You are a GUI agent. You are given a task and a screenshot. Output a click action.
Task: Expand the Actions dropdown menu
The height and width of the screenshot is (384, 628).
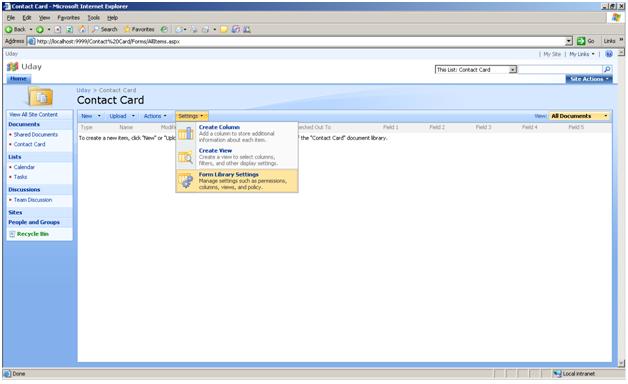point(155,116)
